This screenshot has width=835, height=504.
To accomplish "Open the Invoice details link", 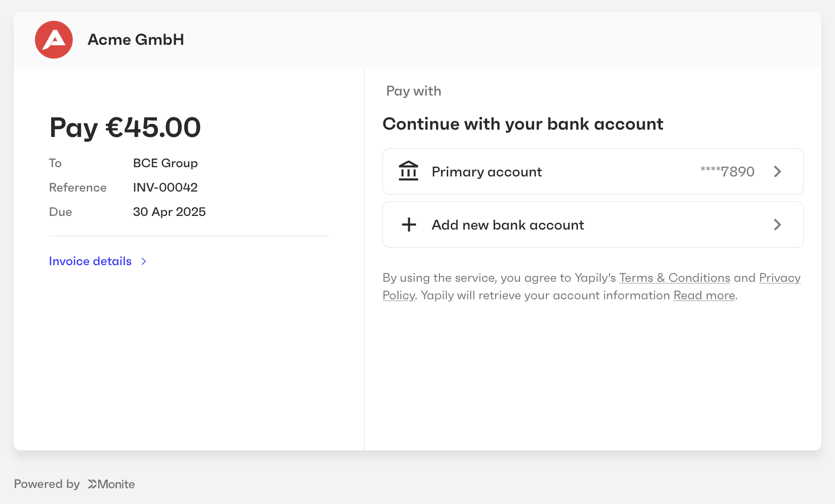I will pos(90,261).
